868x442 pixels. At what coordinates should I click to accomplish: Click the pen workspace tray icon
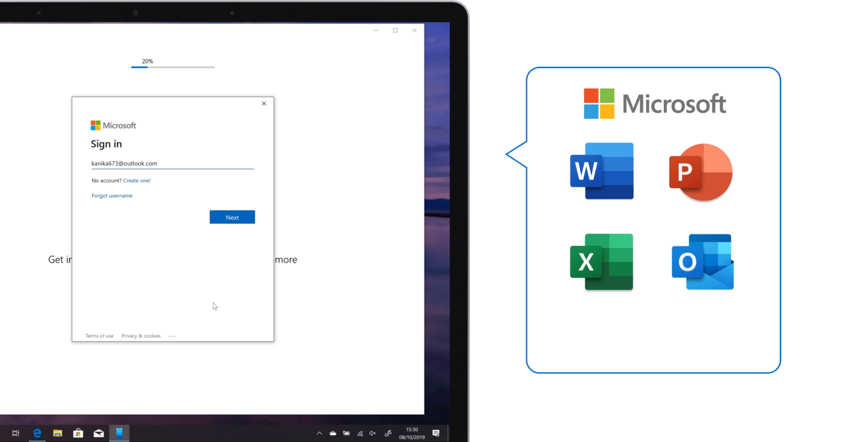click(x=388, y=433)
